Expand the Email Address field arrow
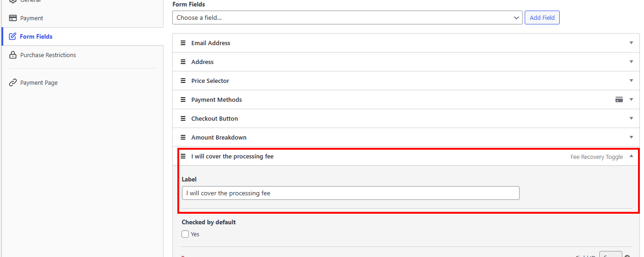Screen dimensions: 644x257 [631, 43]
